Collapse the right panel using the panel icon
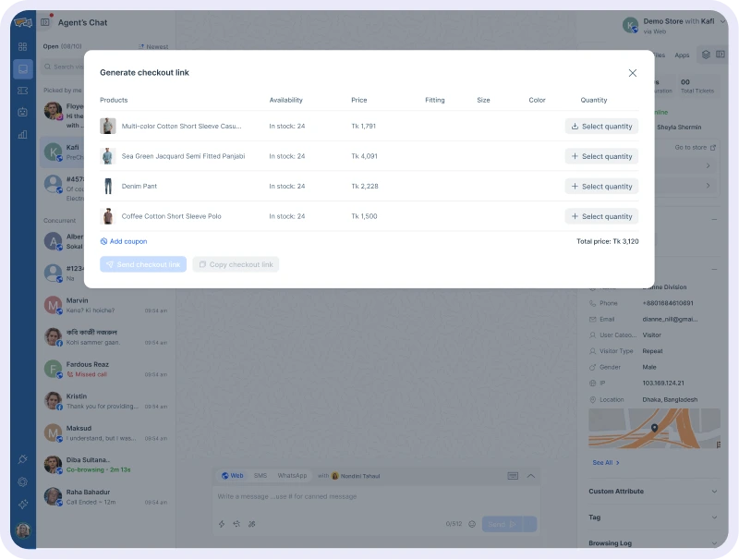 point(721,54)
